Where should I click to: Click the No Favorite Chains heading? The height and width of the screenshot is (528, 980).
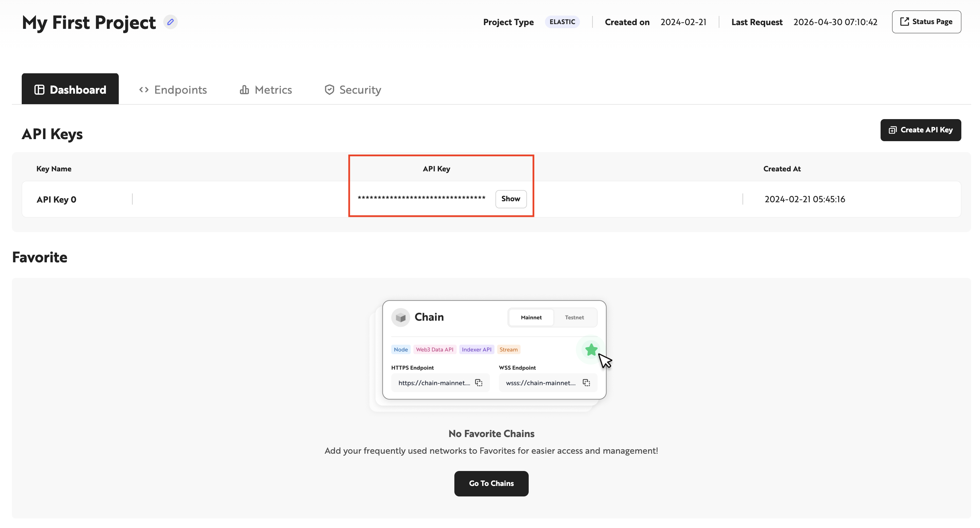click(x=491, y=433)
